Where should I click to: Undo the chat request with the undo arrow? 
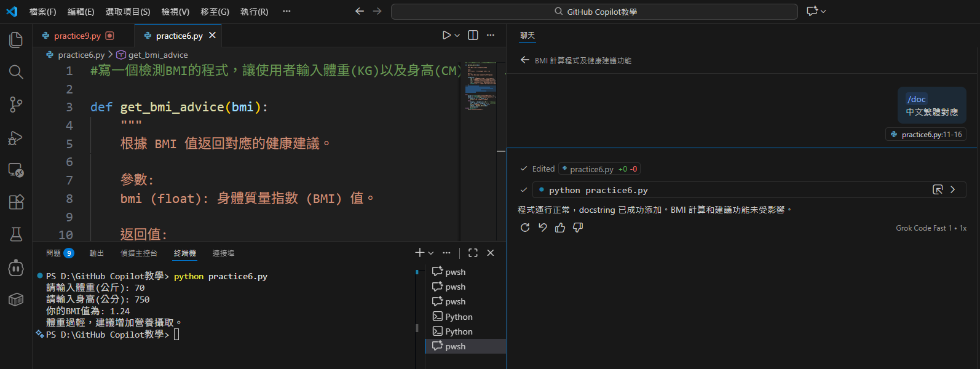543,228
